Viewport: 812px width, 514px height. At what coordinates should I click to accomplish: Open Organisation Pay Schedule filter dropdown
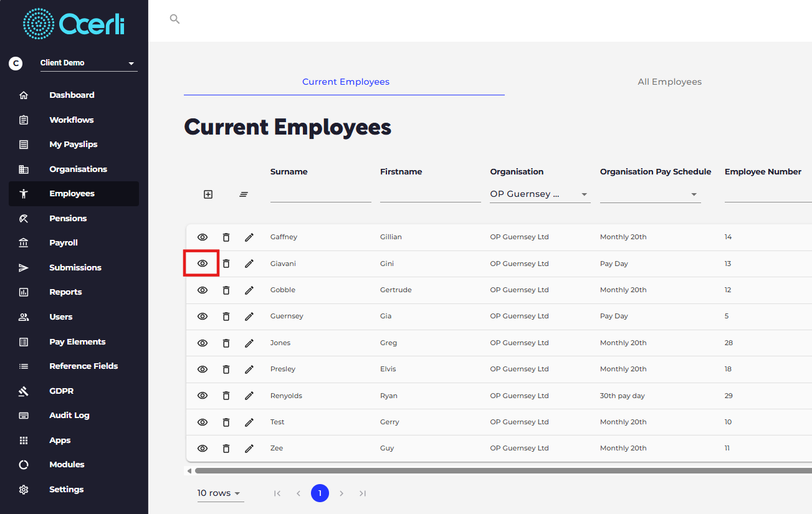coord(650,194)
